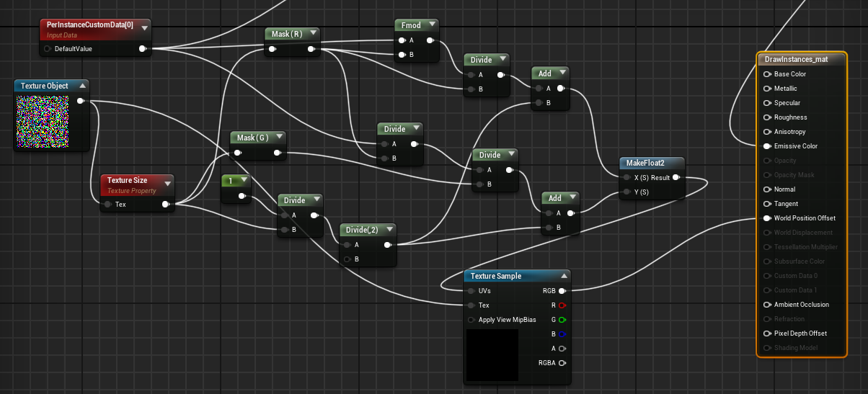
Task: Select the Texture Object node title
Action: point(45,86)
